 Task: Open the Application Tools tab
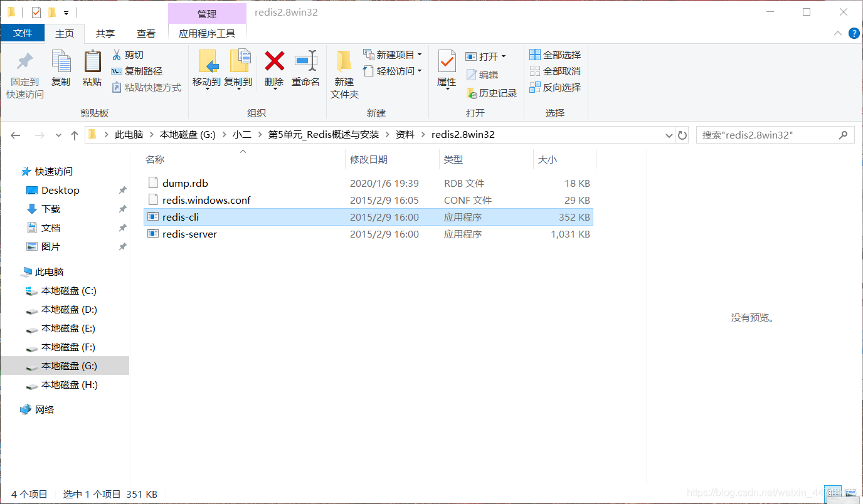[207, 33]
